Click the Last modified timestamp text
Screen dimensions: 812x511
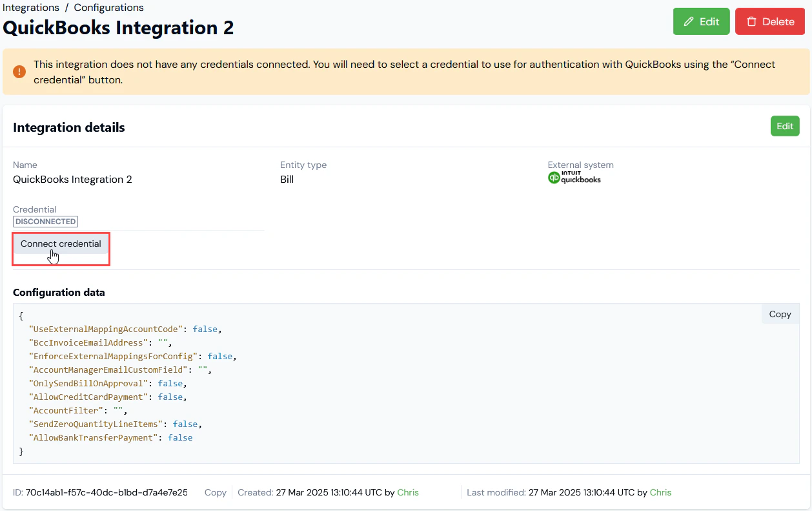click(x=581, y=492)
